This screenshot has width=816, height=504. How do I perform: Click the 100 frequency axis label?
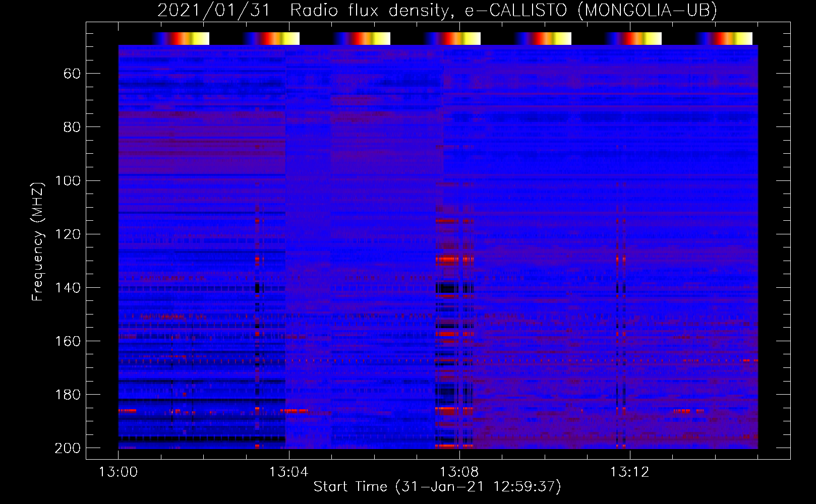coord(68,180)
